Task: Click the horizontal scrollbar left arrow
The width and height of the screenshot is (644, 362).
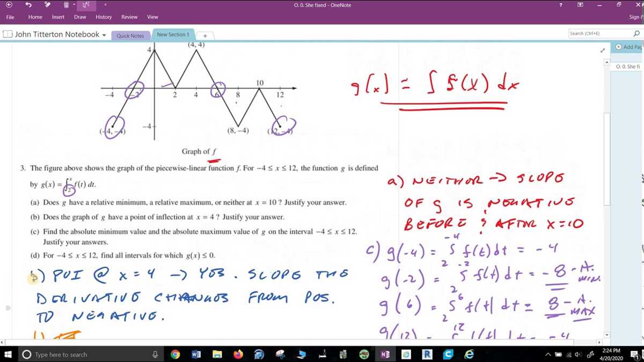Action: click(x=3, y=342)
